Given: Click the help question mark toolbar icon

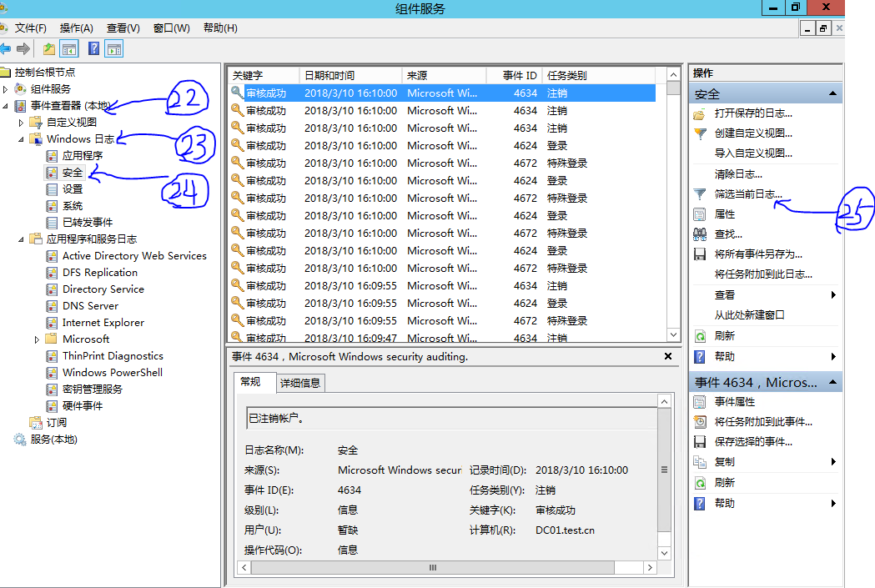Looking at the screenshot, I should [x=93, y=48].
